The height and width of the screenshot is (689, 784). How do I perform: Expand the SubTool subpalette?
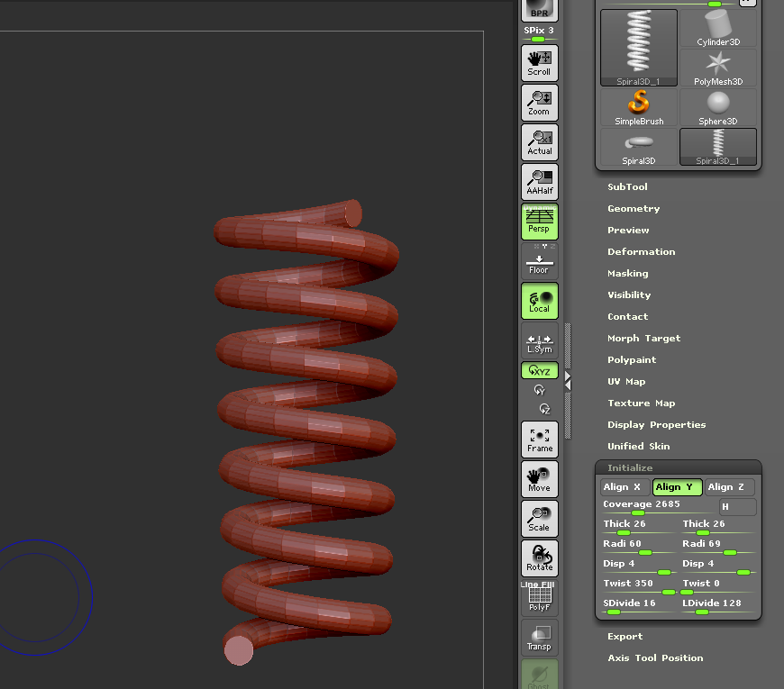pyautogui.click(x=627, y=186)
